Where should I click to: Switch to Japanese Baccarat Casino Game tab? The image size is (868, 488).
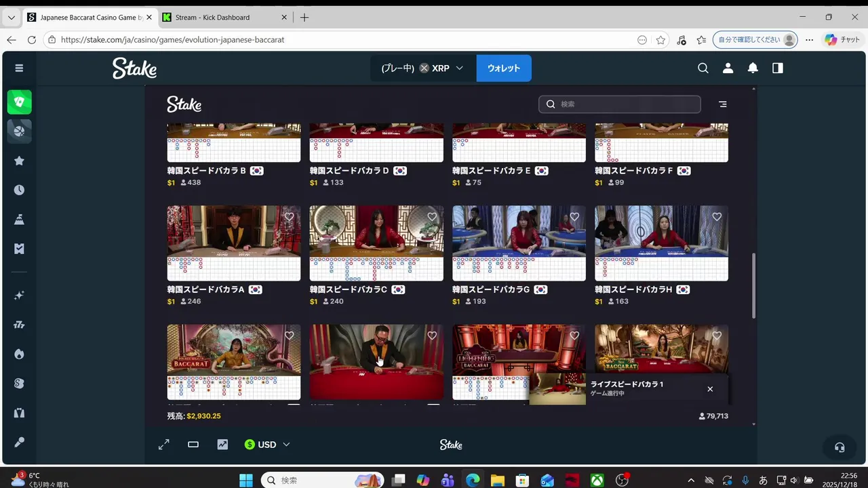[89, 18]
